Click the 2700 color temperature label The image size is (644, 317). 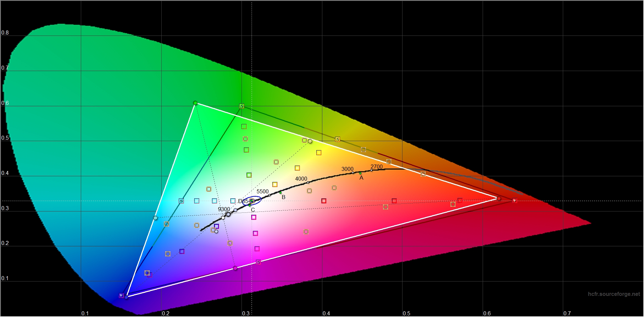click(377, 167)
